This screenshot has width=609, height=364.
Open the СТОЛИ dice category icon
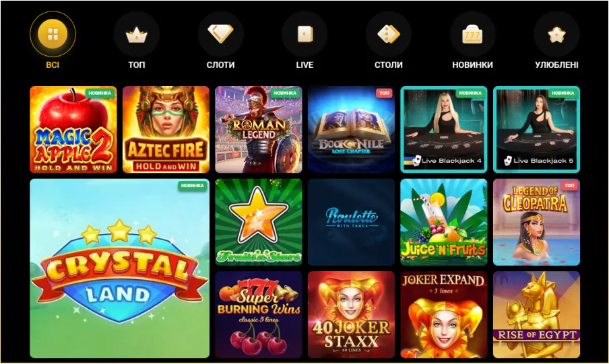tap(389, 34)
